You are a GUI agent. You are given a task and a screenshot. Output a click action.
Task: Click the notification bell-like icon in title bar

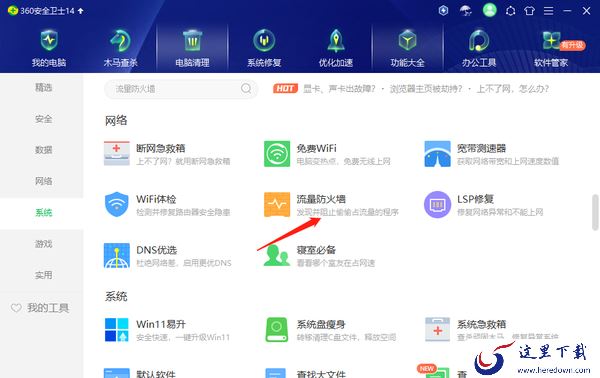click(x=510, y=11)
